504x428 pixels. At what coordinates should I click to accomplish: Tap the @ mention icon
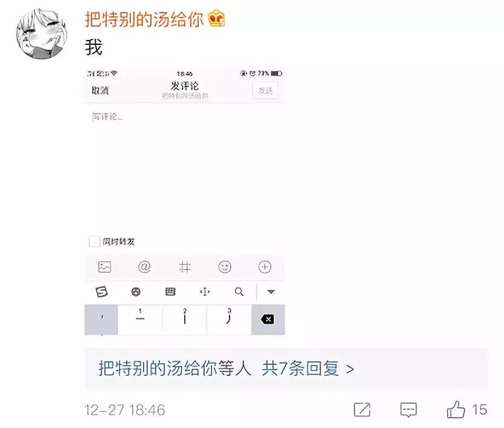(x=144, y=267)
